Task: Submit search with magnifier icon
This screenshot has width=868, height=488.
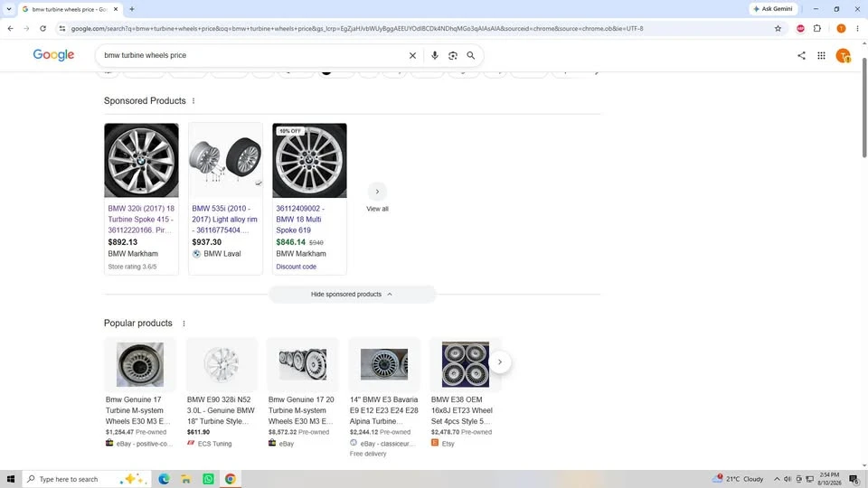Action: tap(470, 55)
